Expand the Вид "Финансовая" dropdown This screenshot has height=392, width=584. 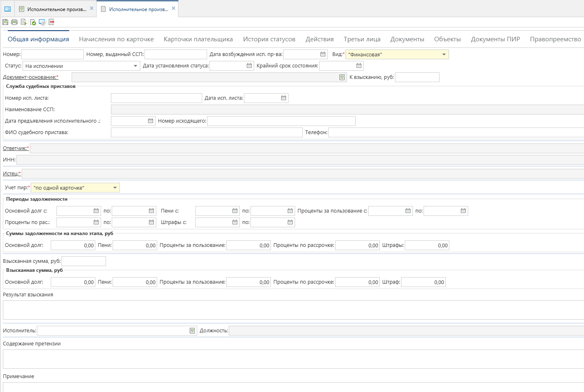click(x=444, y=54)
